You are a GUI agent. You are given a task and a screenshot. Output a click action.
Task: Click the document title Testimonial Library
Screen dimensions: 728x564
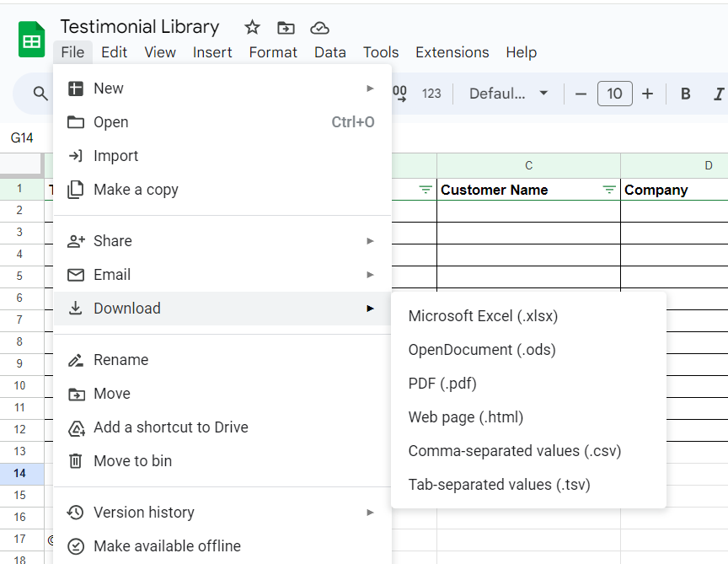[x=140, y=27]
